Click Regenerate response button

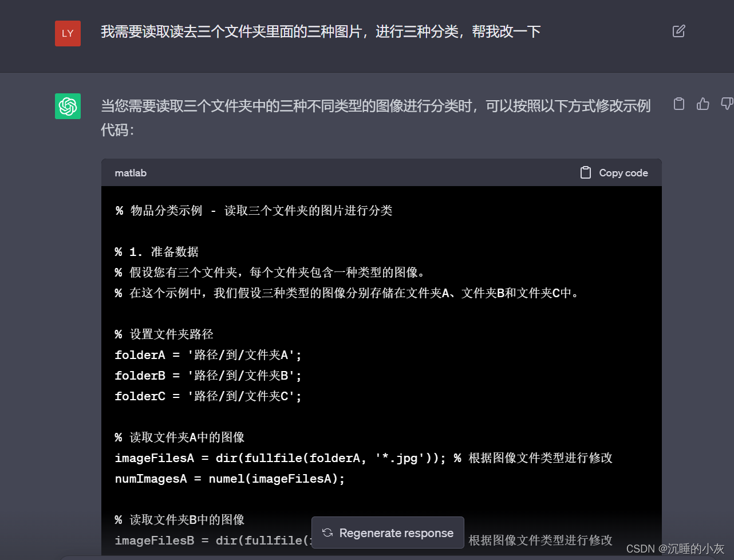tap(388, 533)
